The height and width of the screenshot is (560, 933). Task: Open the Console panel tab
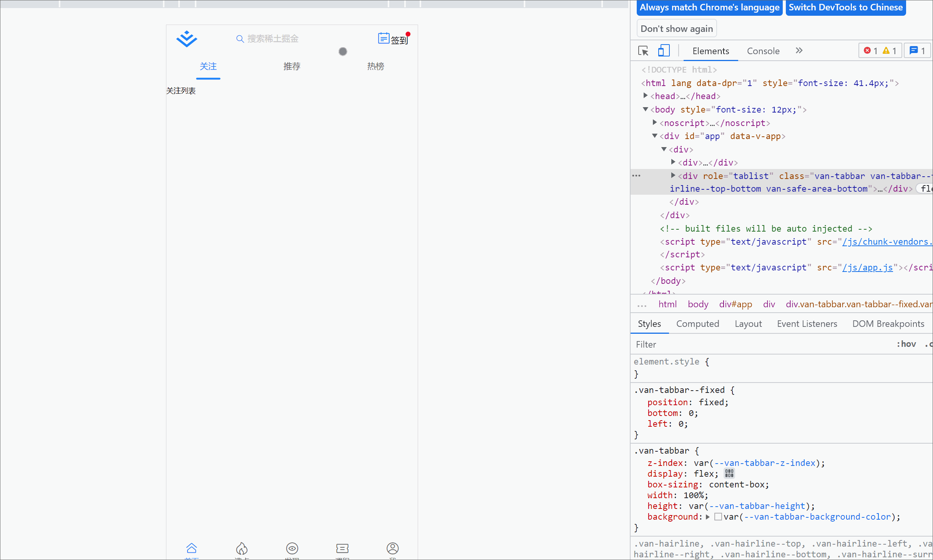pyautogui.click(x=763, y=51)
